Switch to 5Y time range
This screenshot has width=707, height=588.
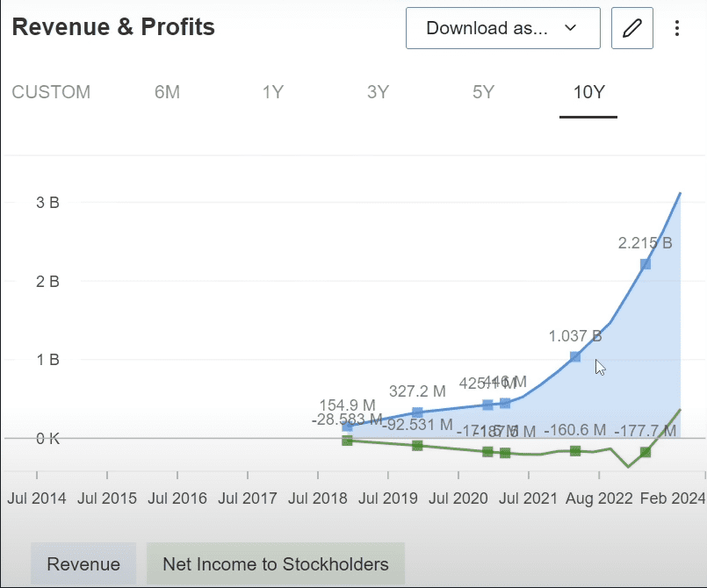(483, 92)
